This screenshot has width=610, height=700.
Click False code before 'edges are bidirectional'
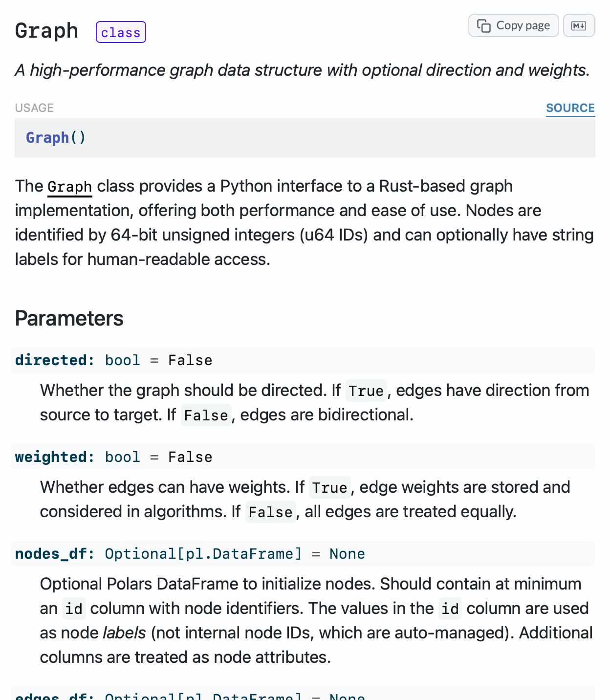click(206, 416)
